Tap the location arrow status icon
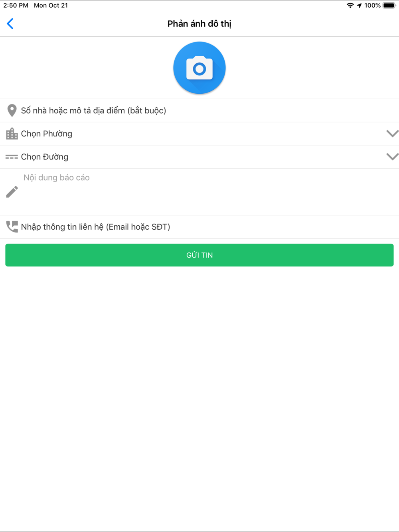 [359, 6]
